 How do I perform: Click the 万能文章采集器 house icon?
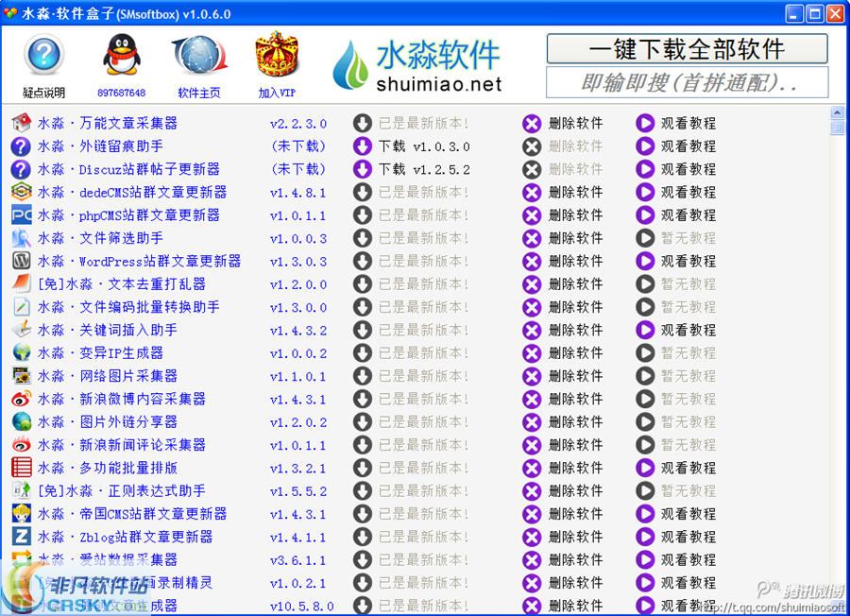click(21, 123)
